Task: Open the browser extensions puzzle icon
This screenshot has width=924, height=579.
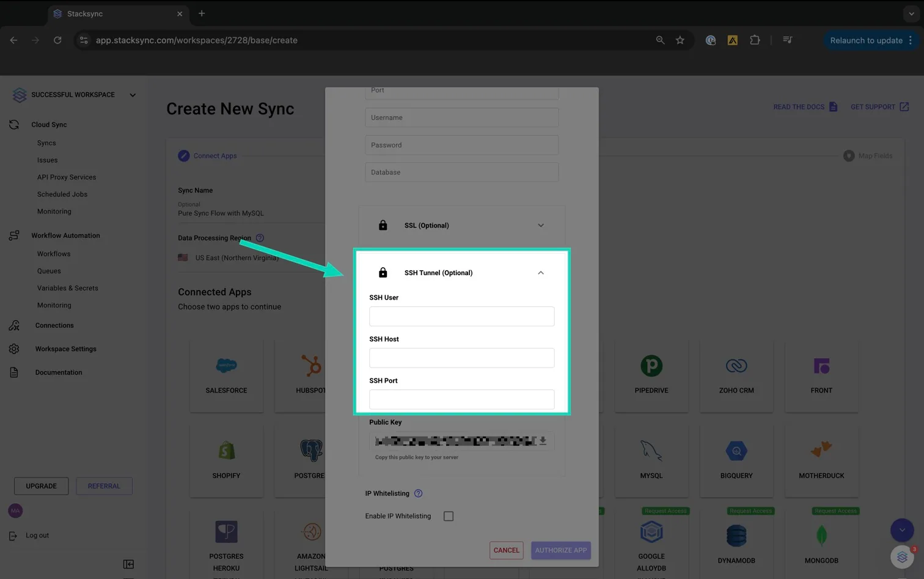Action: coord(755,40)
